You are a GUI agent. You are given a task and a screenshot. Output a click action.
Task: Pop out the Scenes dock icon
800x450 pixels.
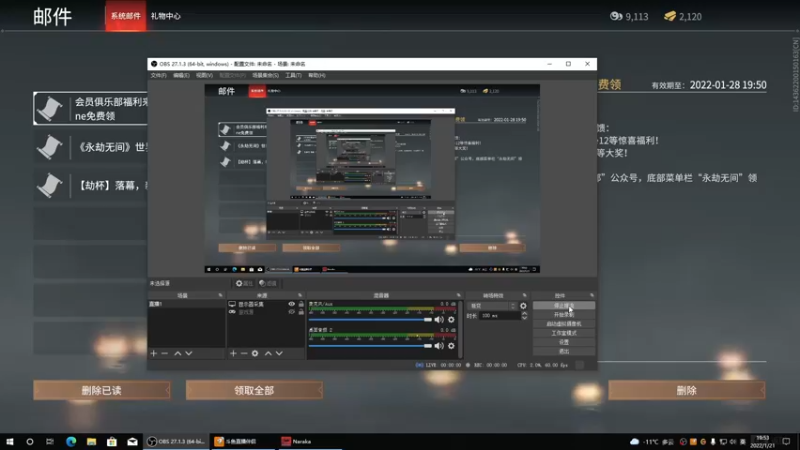click(x=220, y=295)
